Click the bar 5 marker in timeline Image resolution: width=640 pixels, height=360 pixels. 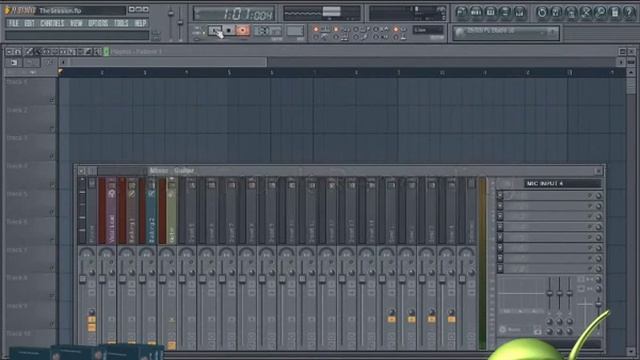(229, 73)
